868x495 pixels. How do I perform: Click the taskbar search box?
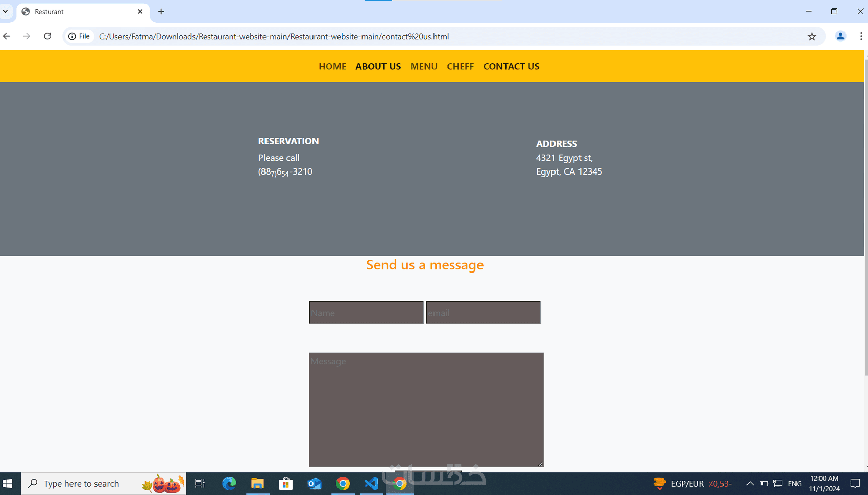pyautogui.click(x=104, y=484)
